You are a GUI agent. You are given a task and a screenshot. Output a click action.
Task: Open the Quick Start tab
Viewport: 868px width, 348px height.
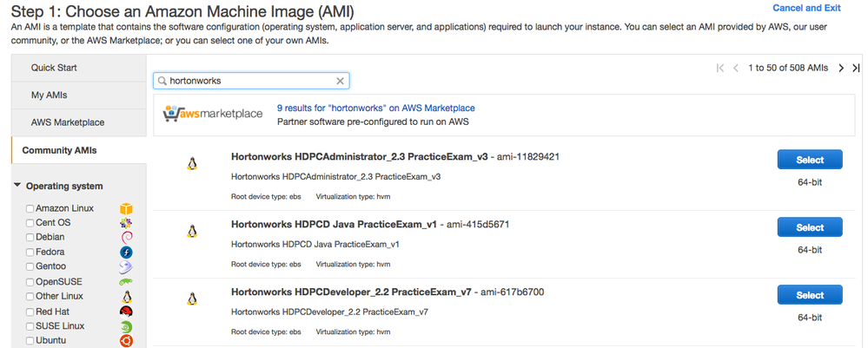(x=54, y=67)
